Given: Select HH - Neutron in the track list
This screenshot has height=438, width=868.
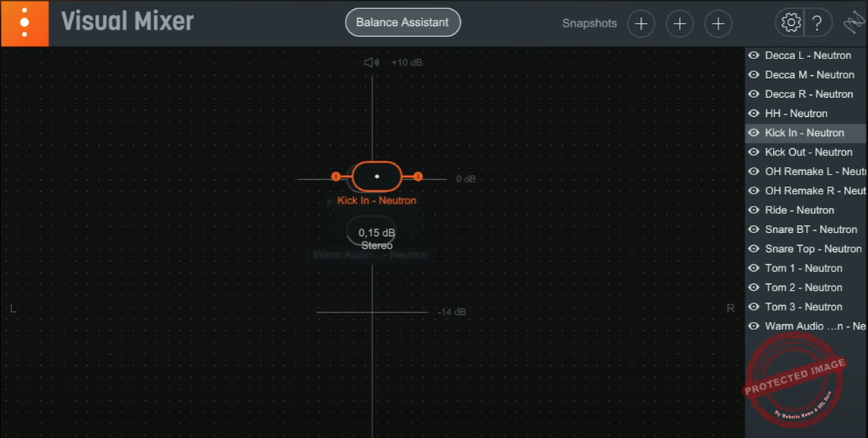Looking at the screenshot, I should 796,113.
